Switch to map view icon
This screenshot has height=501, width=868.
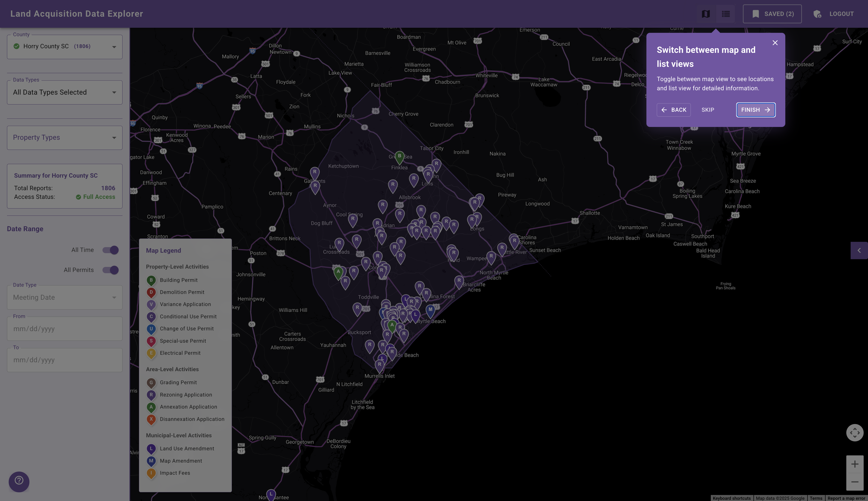(706, 14)
